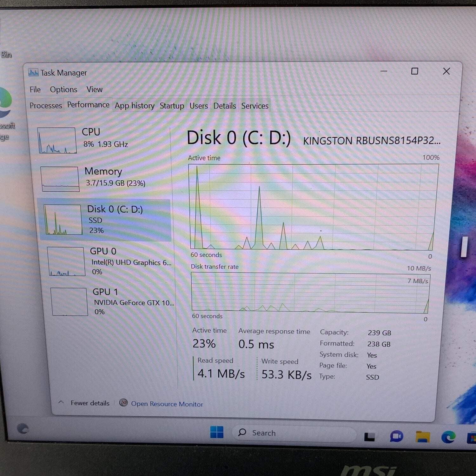The image size is (476, 476).
Task: Click the Recycle Bin desktop label
Action: (x=6, y=55)
